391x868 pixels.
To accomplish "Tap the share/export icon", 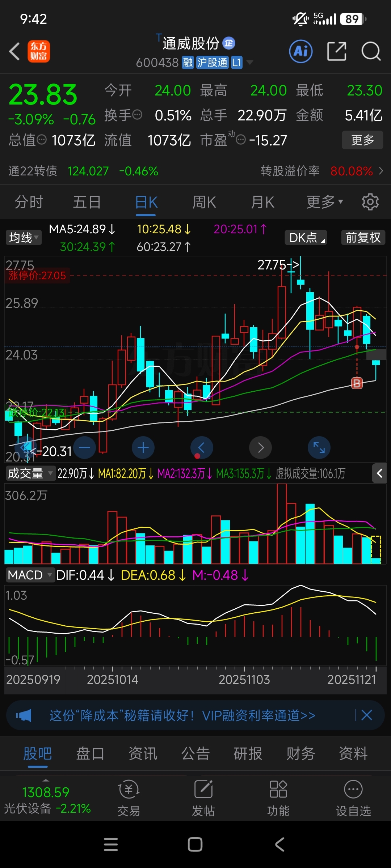I will pos(337,51).
